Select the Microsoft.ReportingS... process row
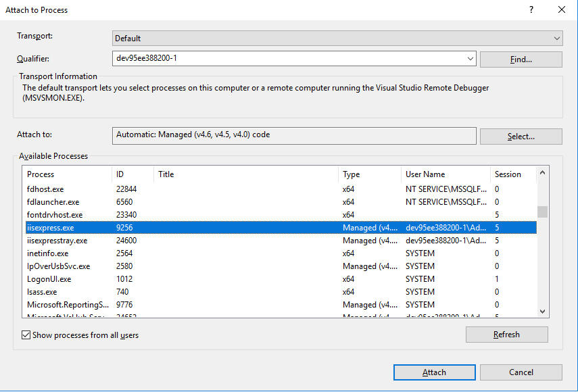578x392 pixels. (281, 305)
